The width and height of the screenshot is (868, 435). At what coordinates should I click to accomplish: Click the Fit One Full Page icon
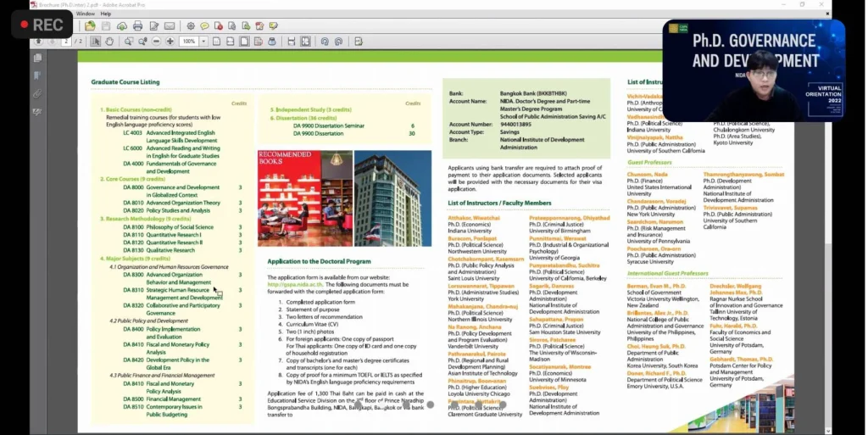244,42
